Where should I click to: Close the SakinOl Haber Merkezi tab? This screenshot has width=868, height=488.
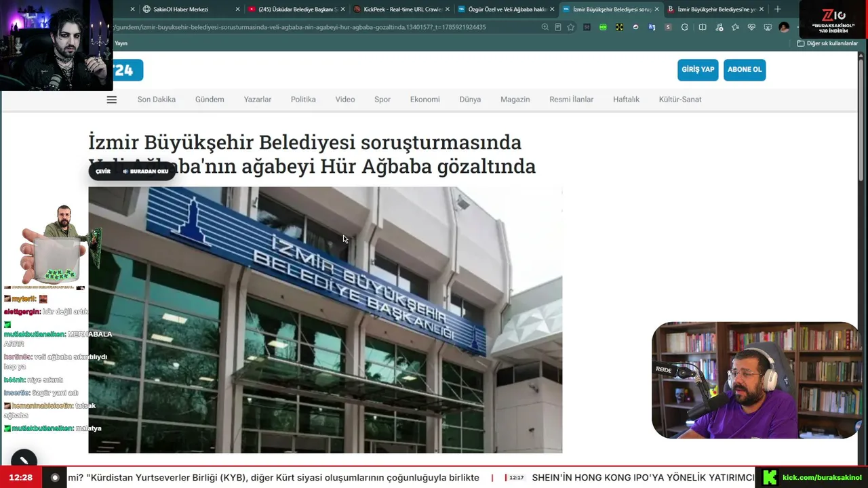click(x=237, y=9)
